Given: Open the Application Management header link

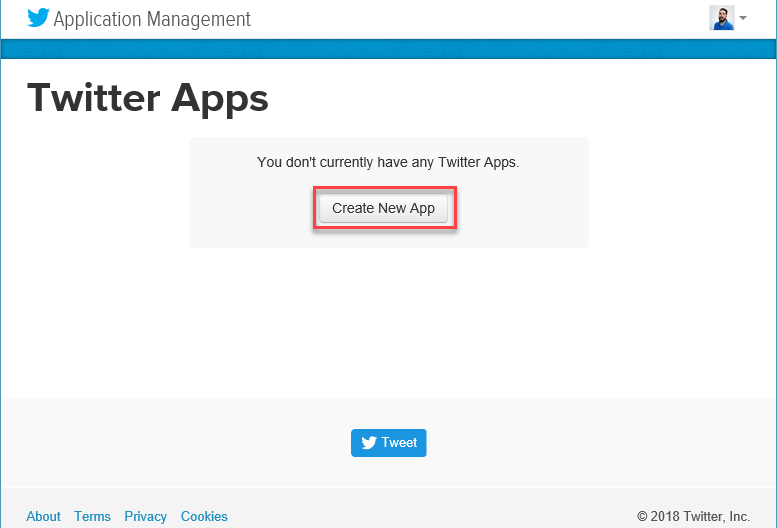Looking at the screenshot, I should (x=152, y=19).
